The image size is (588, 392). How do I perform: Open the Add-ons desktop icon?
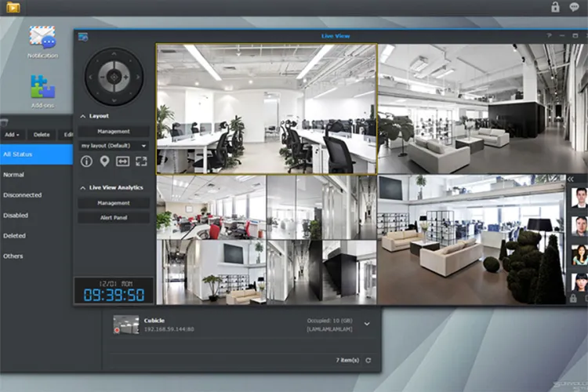[x=42, y=89]
